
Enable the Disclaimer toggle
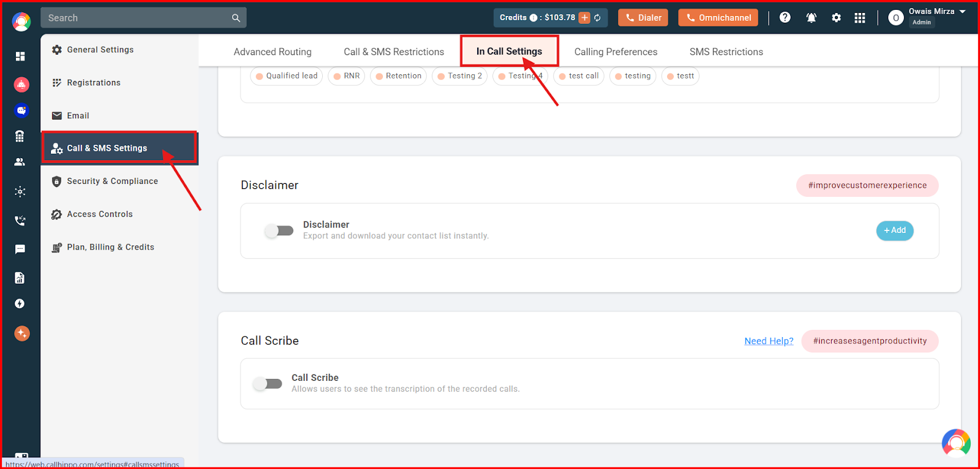pyautogui.click(x=279, y=231)
